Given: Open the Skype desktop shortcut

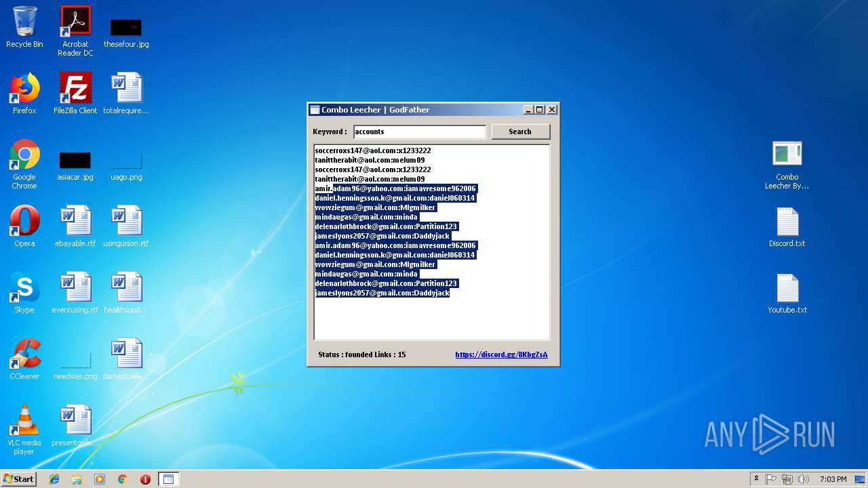Looking at the screenshot, I should pos(24,293).
